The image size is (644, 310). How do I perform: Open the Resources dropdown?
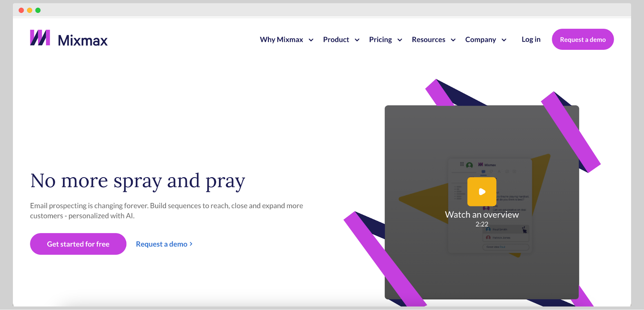(433, 39)
